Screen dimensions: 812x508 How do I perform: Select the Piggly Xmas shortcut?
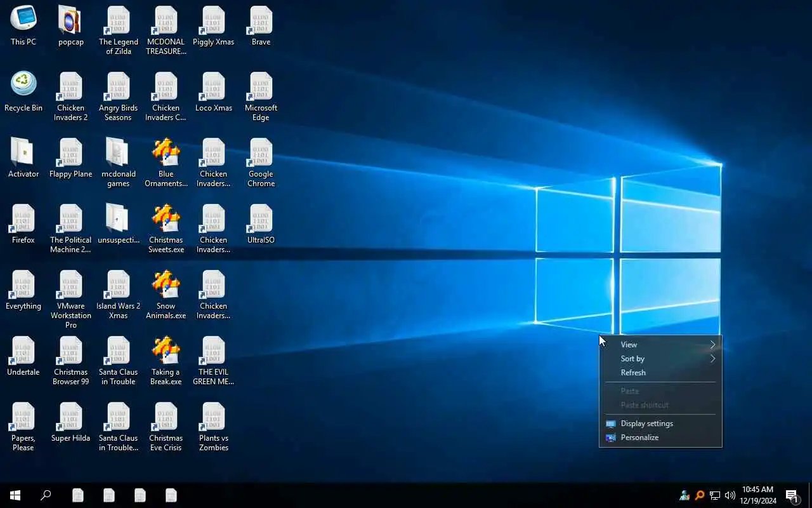(x=214, y=26)
